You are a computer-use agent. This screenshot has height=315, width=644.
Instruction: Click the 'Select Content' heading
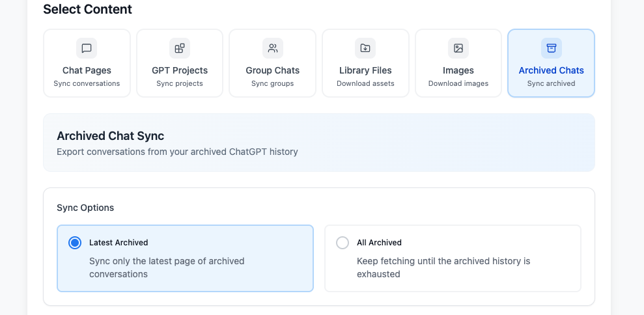coord(87,9)
